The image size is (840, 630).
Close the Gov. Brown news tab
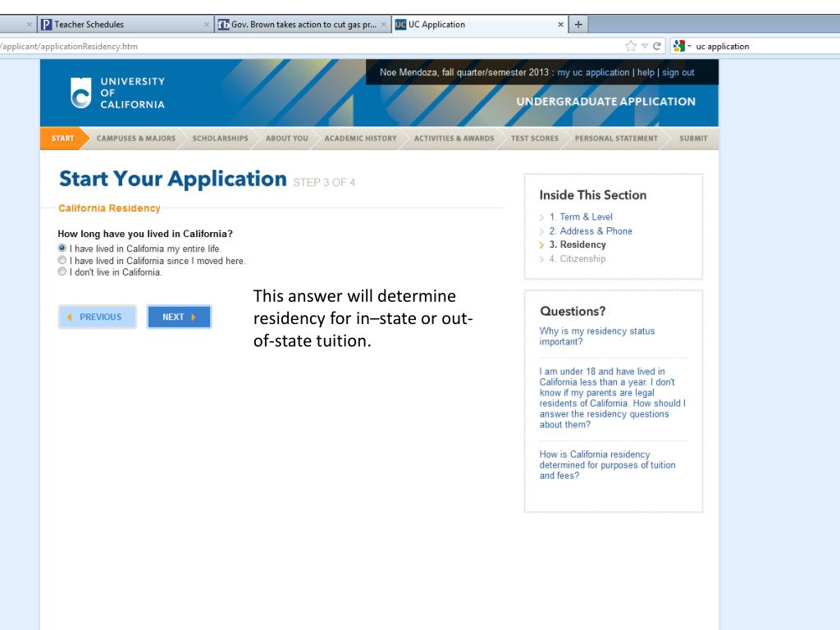[x=384, y=24]
